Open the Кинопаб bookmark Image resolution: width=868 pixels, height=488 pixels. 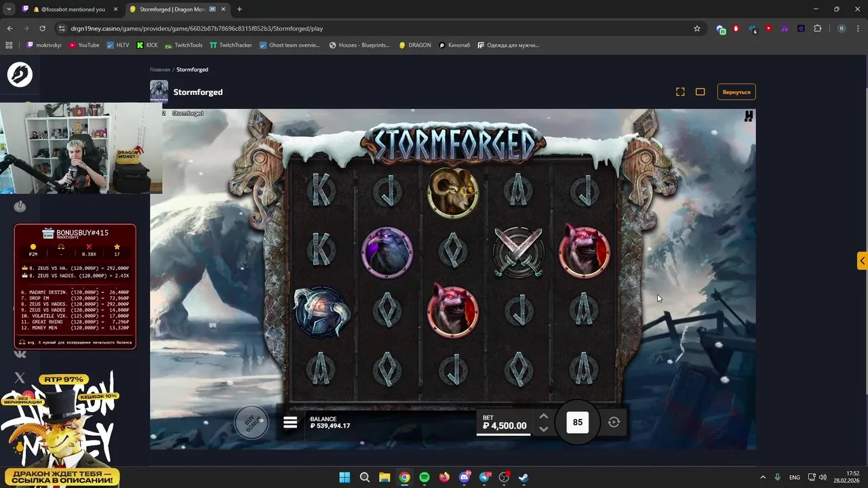coord(455,45)
